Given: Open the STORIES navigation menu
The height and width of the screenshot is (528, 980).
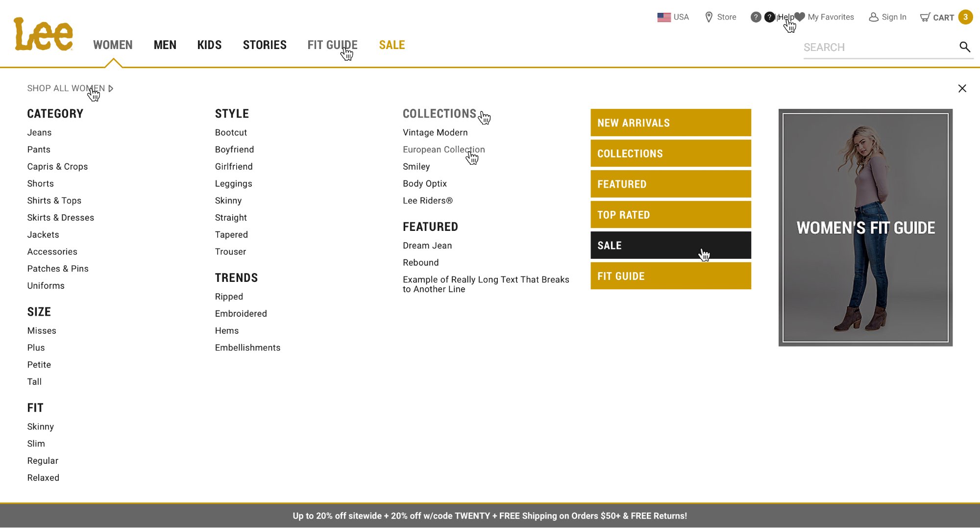Looking at the screenshot, I should click(x=265, y=45).
